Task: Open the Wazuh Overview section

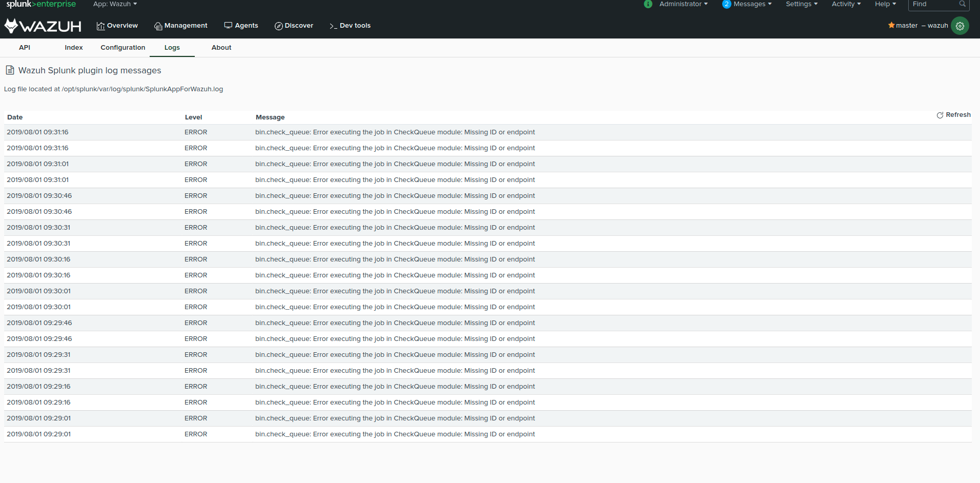Action: [x=117, y=26]
